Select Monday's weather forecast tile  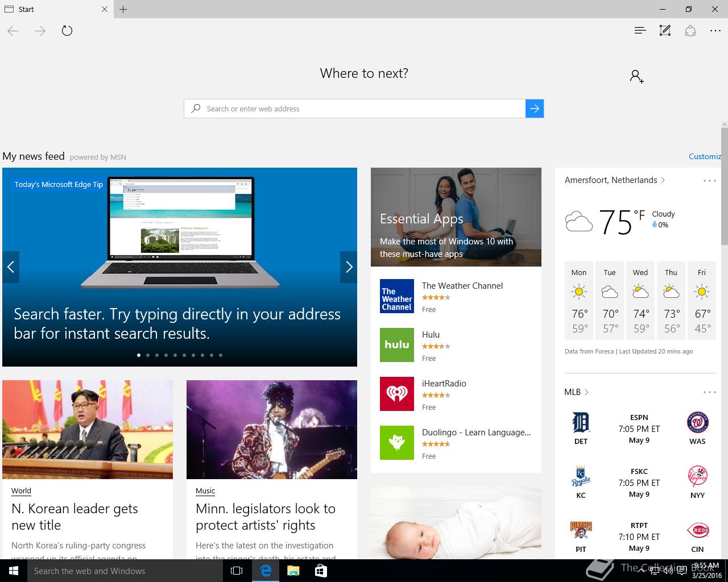click(x=579, y=301)
